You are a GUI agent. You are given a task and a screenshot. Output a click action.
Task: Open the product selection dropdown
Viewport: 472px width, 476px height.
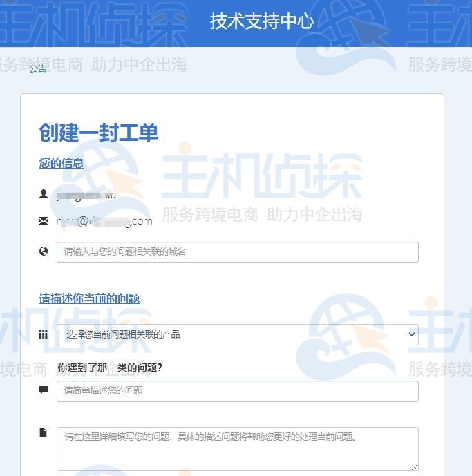pyautogui.click(x=238, y=334)
